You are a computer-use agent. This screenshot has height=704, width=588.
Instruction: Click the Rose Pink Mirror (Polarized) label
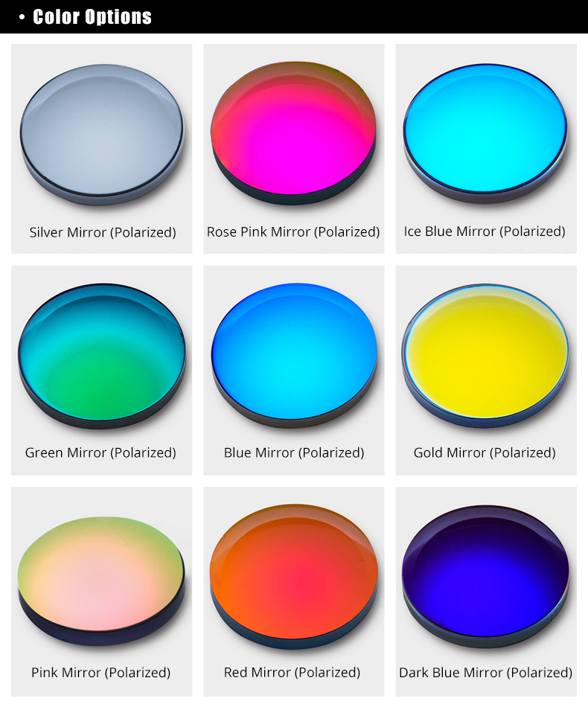point(293,232)
